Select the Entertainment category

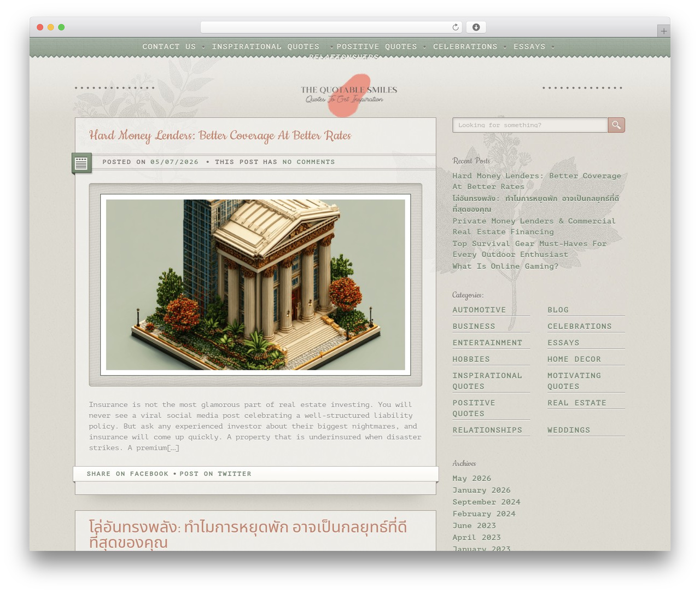(487, 342)
